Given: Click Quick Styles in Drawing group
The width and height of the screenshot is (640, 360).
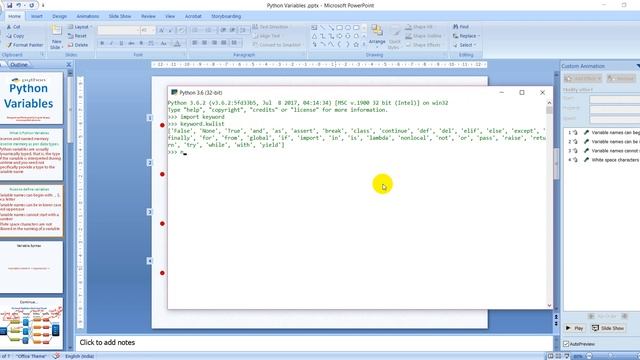Looking at the screenshot, I should coord(395,37).
